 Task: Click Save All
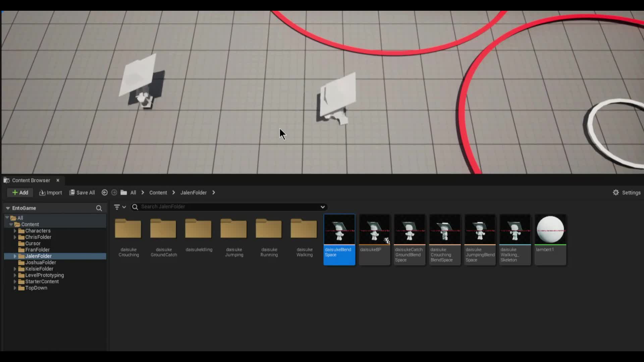click(x=82, y=192)
